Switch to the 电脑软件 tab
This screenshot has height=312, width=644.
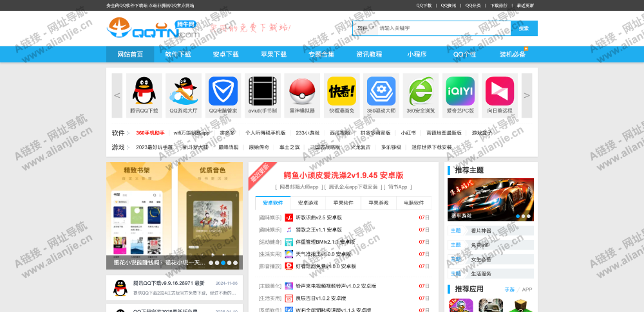[413, 203]
